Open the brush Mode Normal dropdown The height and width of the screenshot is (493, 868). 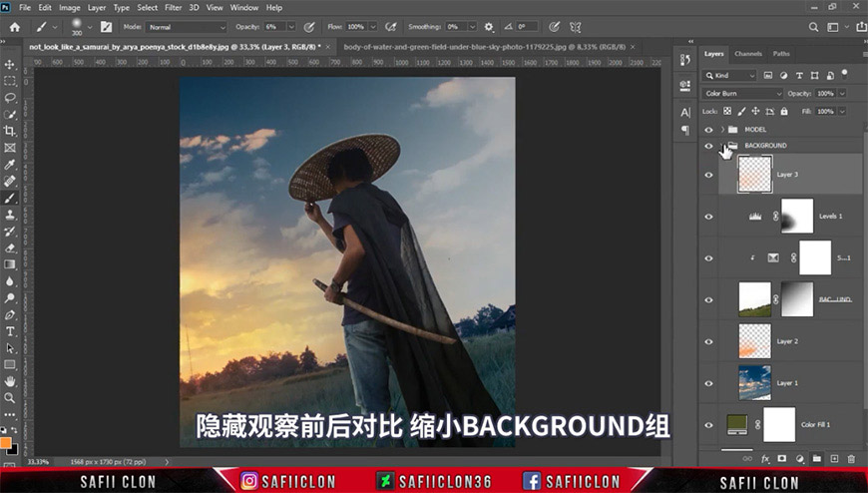(x=188, y=27)
